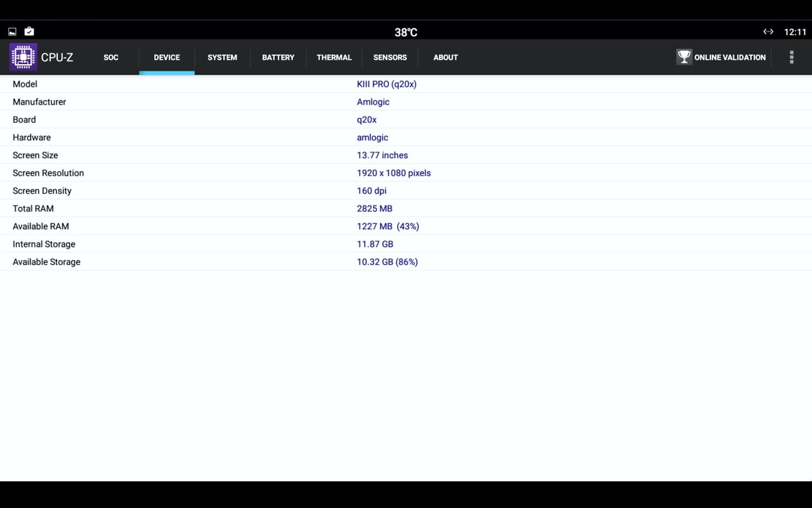
Task: Click the clipboard check notification icon
Action: (x=29, y=30)
